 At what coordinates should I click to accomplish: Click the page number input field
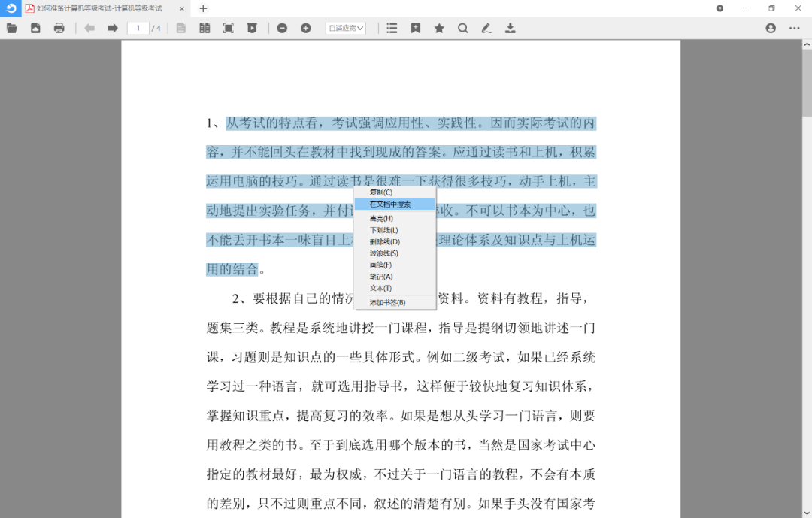138,28
